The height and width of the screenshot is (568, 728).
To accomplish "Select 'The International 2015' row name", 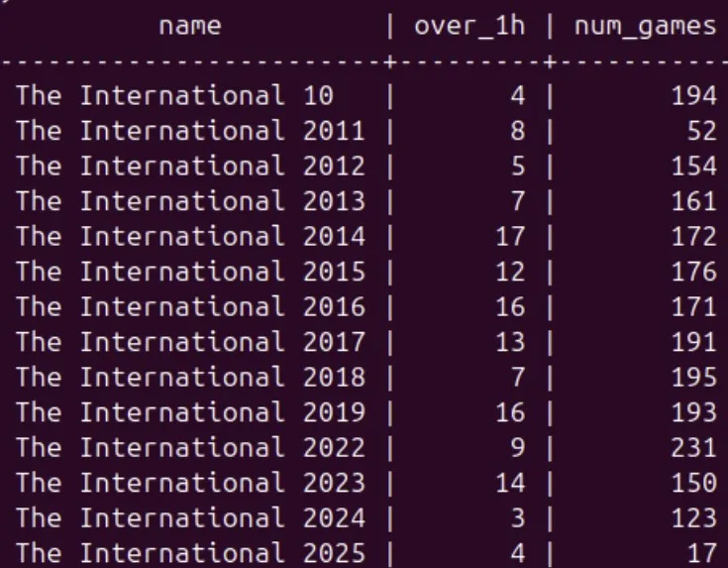I will point(190,272).
